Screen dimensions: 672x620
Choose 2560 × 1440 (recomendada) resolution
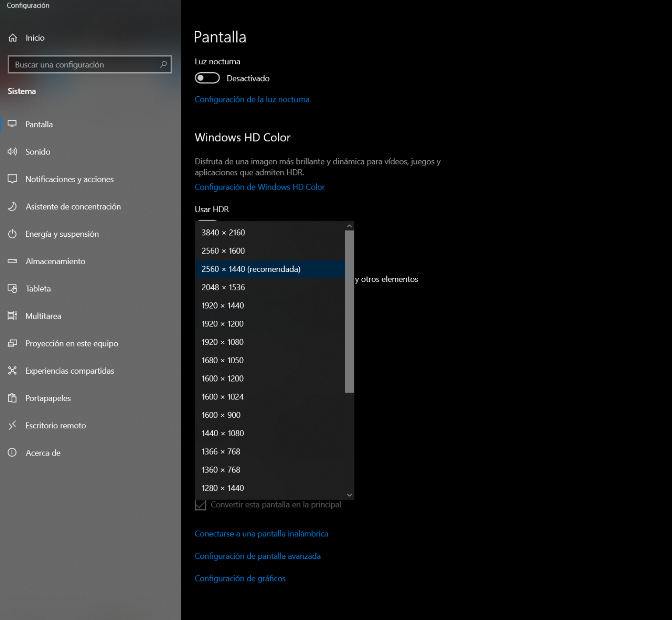(x=270, y=269)
